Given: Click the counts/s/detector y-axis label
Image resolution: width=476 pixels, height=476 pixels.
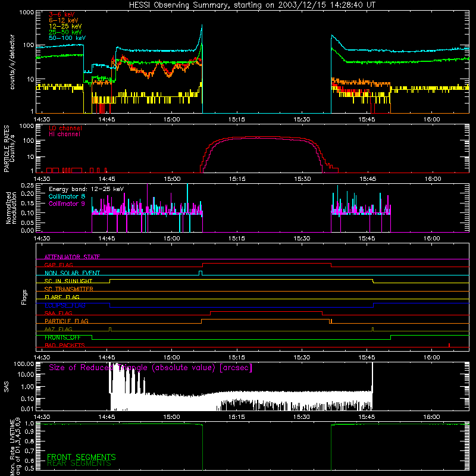Looking at the screenshot, I should (x=12, y=62).
